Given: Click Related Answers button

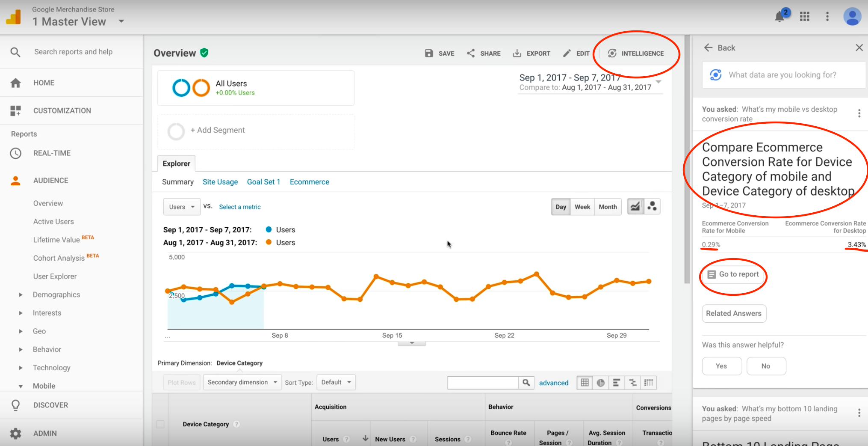Looking at the screenshot, I should tap(734, 313).
